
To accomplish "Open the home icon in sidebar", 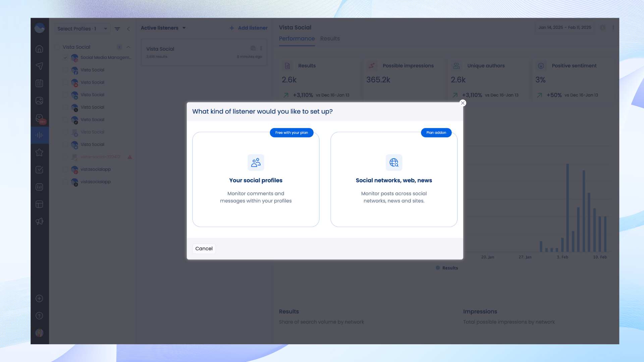I will click(x=39, y=49).
